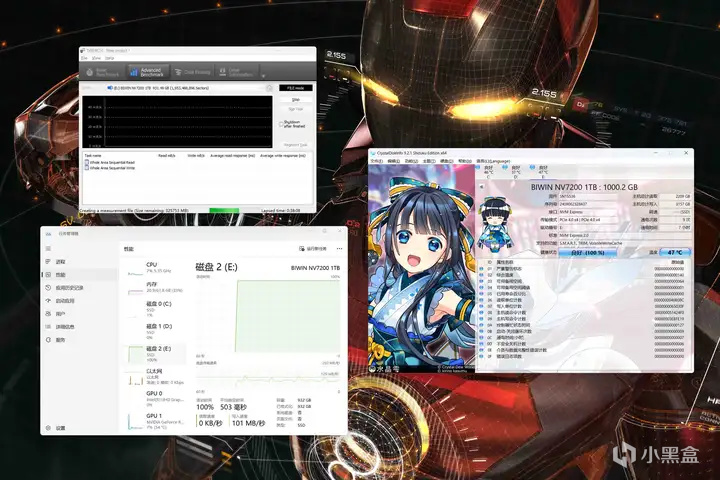Viewport: 720px width, 480px height.
Task: Expand TxBENCH toolbar overflow arrow
Action: coord(263,76)
